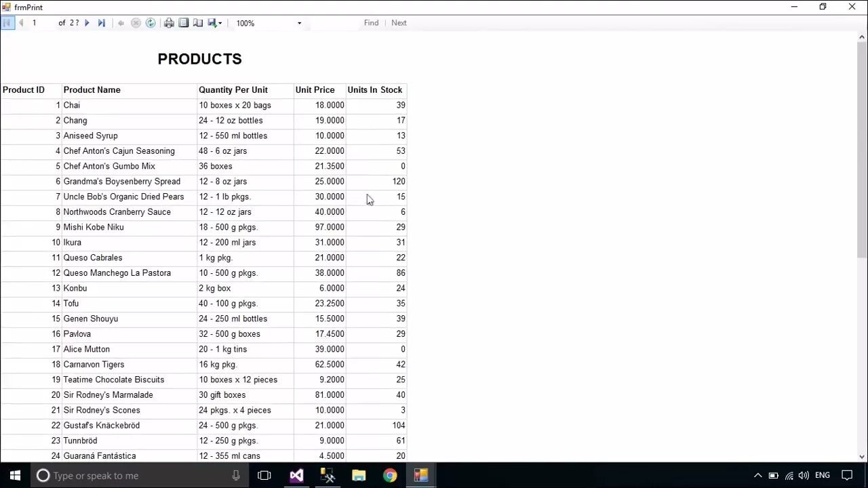Go to first page of report
This screenshot has width=868, height=488.
(x=7, y=23)
